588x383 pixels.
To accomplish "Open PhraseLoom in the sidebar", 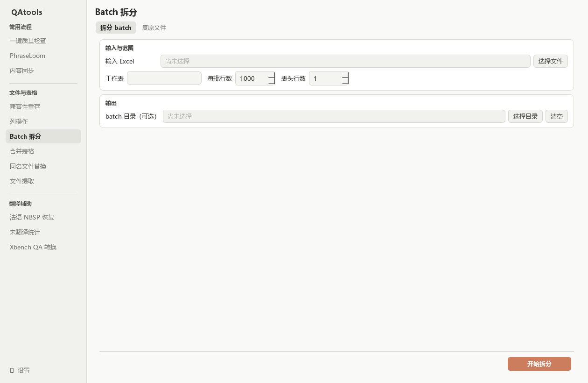I will point(43,56).
